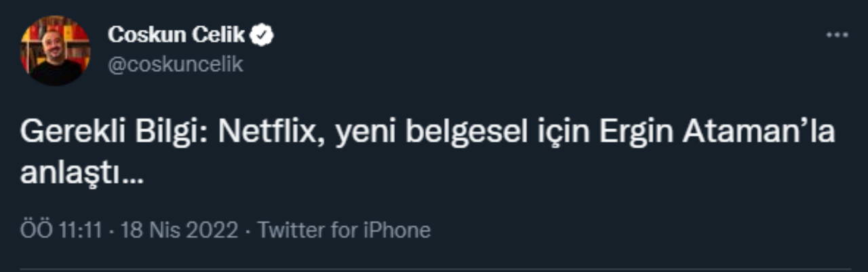Screen dimensions: 868x272
Task: Click the divider line below the timestamp
Action: tap(434, 269)
